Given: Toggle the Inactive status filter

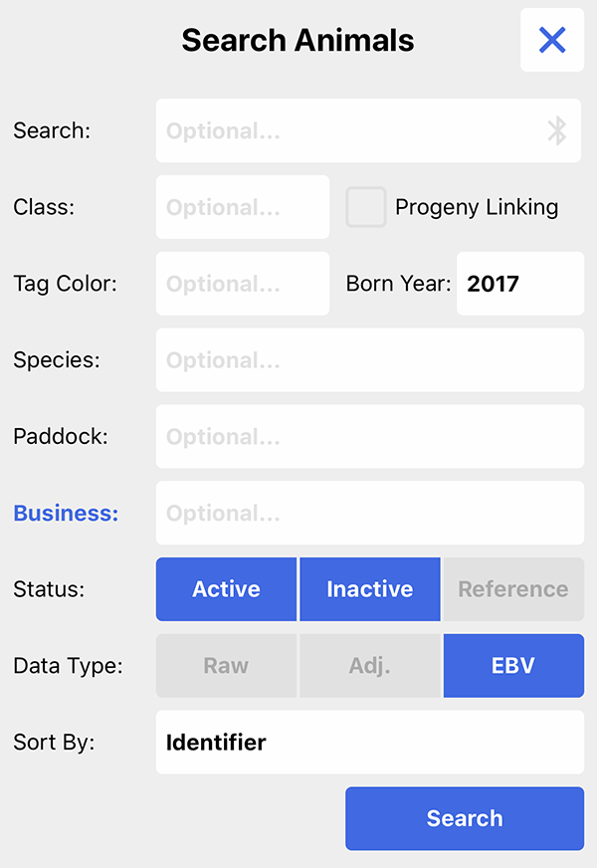Looking at the screenshot, I should (x=369, y=589).
